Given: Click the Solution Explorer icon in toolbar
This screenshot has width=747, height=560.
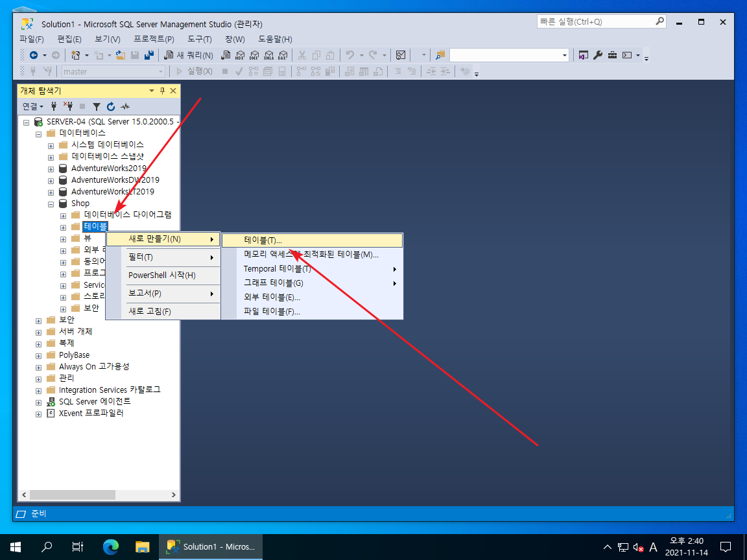Looking at the screenshot, I should pyautogui.click(x=583, y=55).
